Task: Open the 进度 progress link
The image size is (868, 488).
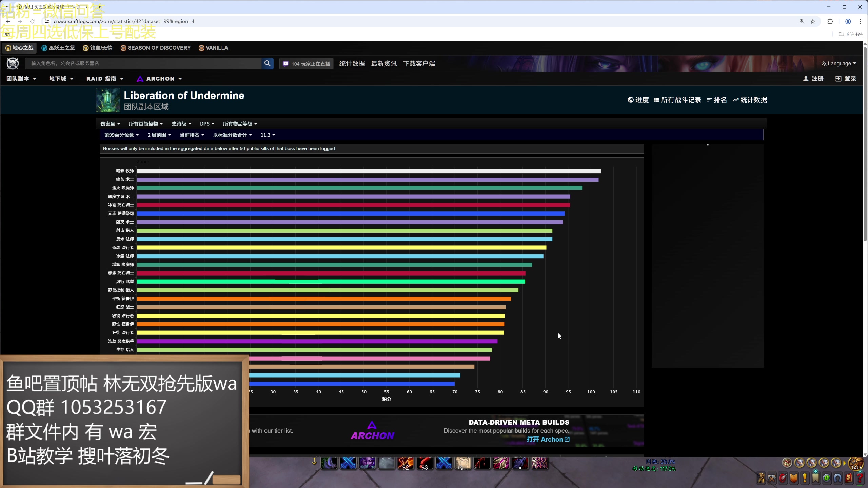Action: (638, 100)
